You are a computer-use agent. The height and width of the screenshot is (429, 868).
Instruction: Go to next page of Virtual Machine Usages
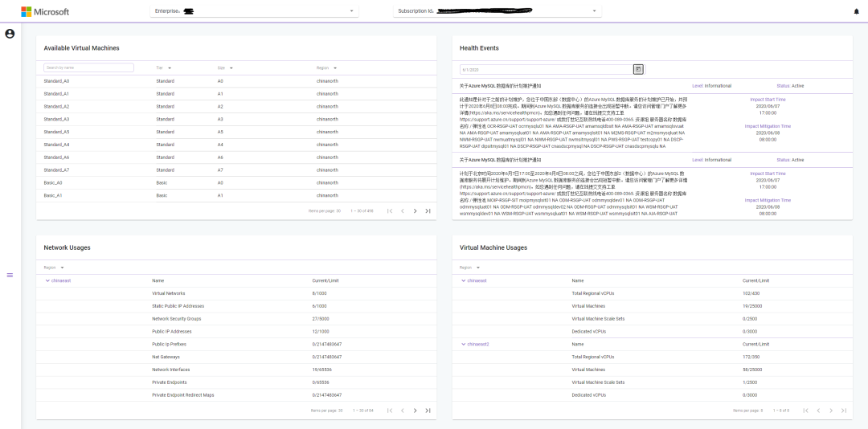click(831, 411)
